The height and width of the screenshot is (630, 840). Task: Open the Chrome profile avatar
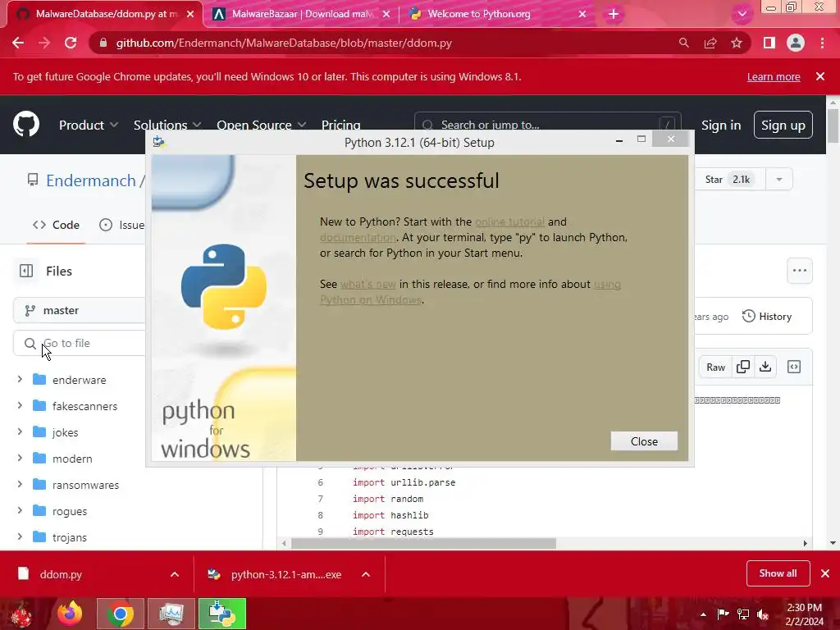click(796, 43)
